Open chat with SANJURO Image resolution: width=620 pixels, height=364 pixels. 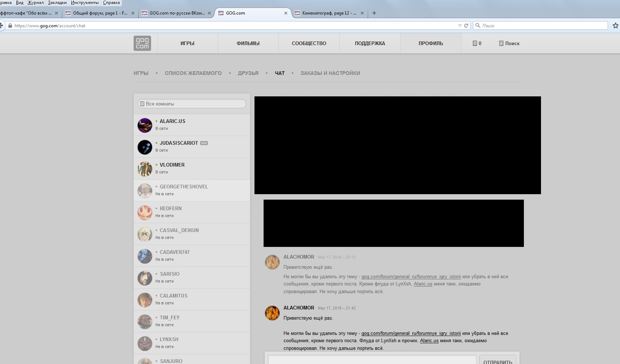point(192,359)
